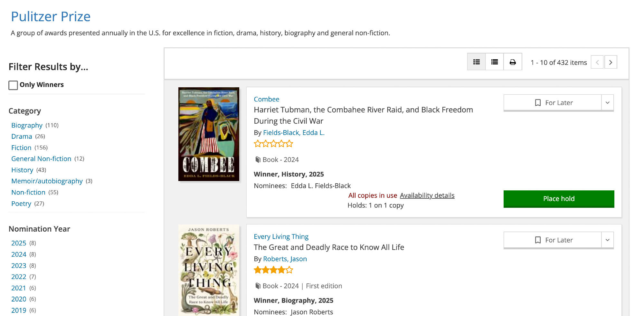The height and width of the screenshot is (316, 644).
Task: Switch to the detailed list view icon
Action: tap(476, 62)
